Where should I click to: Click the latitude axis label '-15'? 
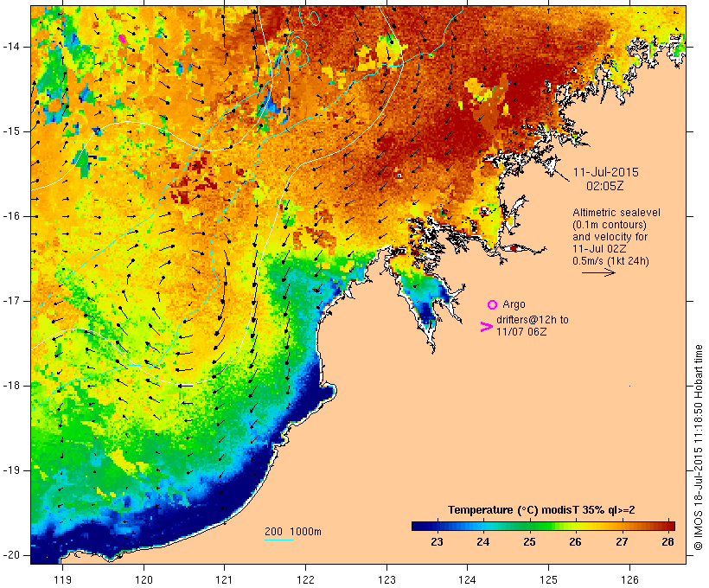(x=11, y=131)
